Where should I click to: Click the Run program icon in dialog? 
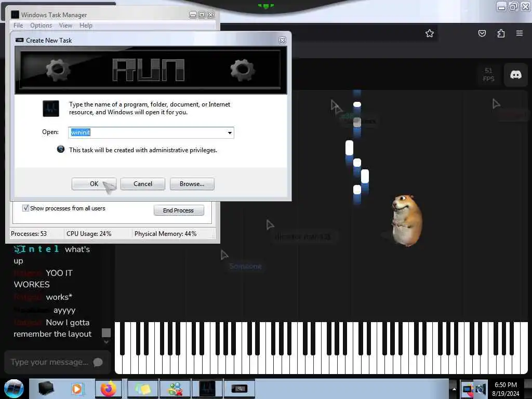tap(51, 109)
